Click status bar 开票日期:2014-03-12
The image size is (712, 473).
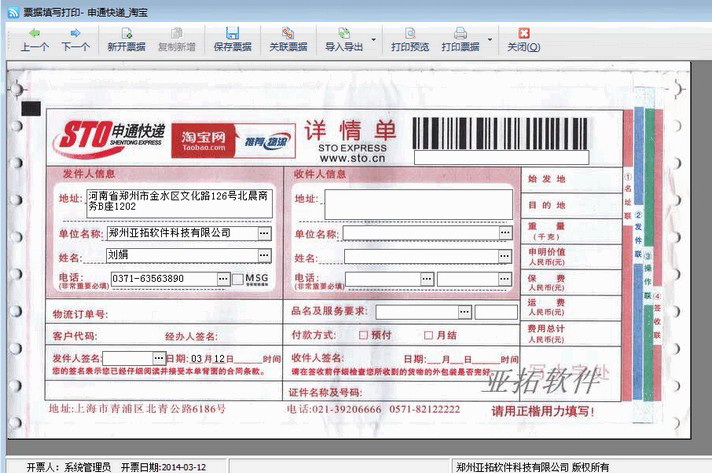pyautogui.click(x=163, y=467)
